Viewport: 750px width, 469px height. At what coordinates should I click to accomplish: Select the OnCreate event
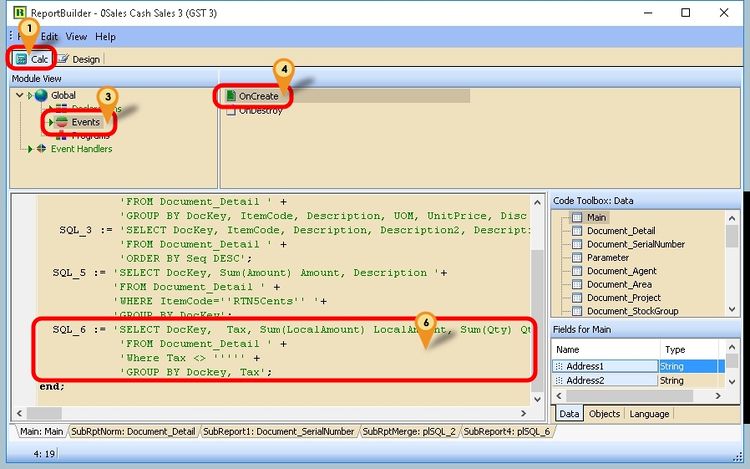[x=258, y=96]
